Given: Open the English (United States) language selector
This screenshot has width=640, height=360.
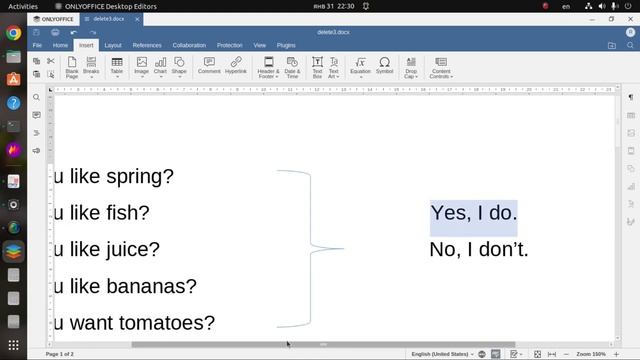Looking at the screenshot, I should (x=442, y=354).
